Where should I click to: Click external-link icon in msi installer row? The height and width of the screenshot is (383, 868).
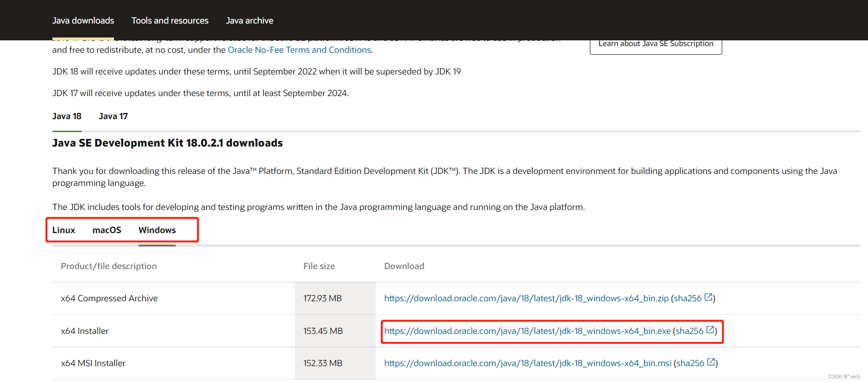[x=711, y=362]
